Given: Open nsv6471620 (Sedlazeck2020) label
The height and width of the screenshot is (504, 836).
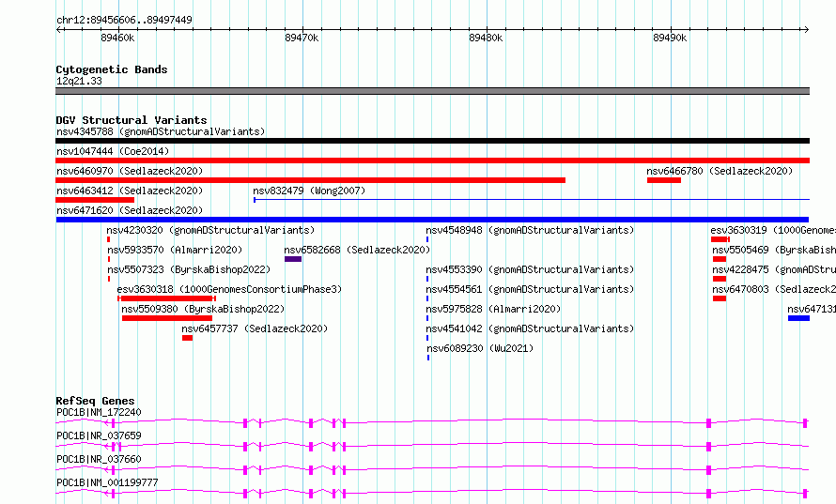Looking at the screenshot, I should pos(130,210).
